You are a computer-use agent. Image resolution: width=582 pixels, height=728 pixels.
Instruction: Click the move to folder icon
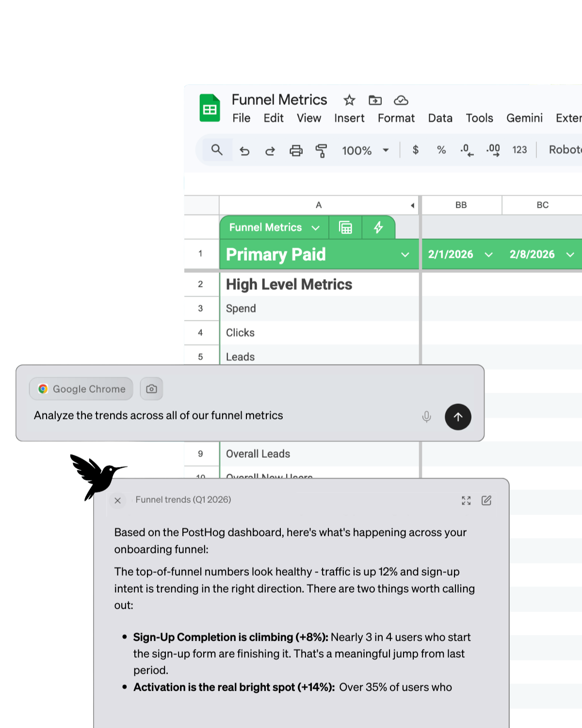(x=375, y=100)
